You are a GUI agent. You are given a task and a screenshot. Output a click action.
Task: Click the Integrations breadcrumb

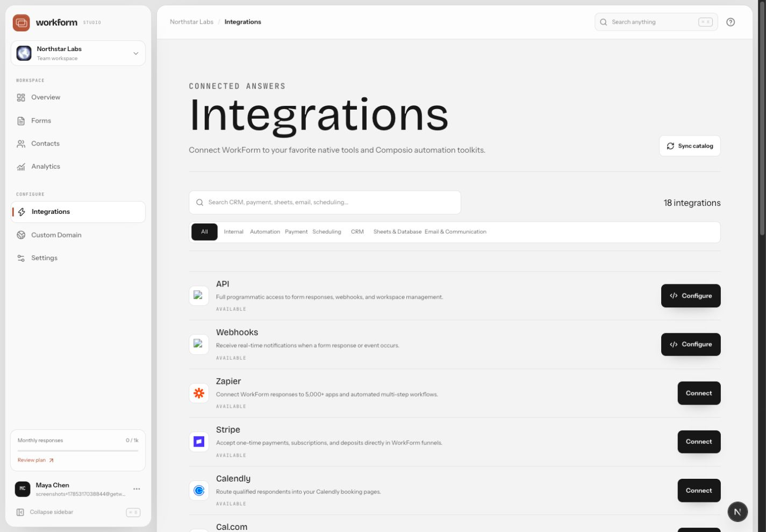(x=243, y=22)
